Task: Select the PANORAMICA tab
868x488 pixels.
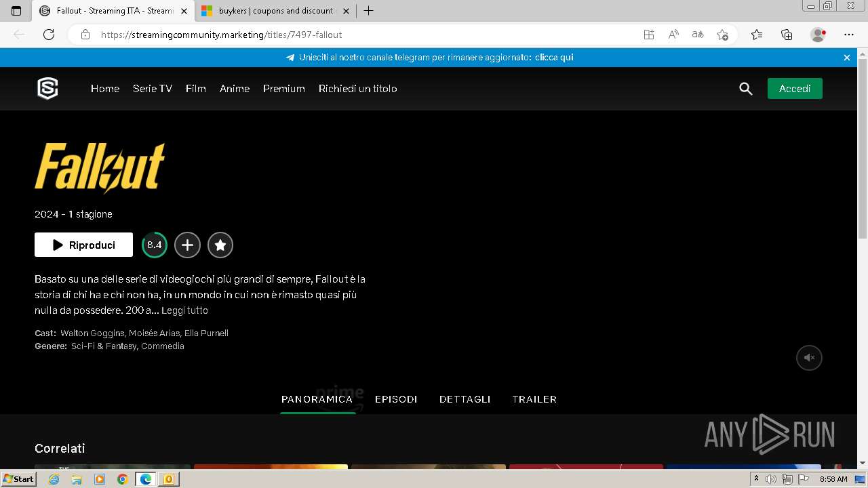Action: tap(317, 399)
